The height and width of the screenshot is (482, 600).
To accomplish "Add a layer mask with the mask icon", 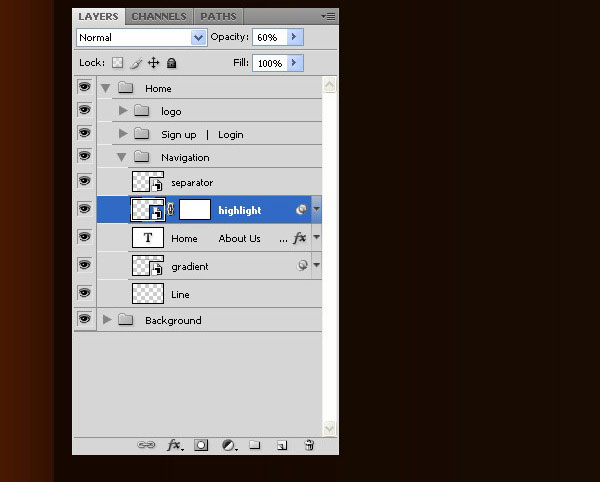I will [201, 445].
